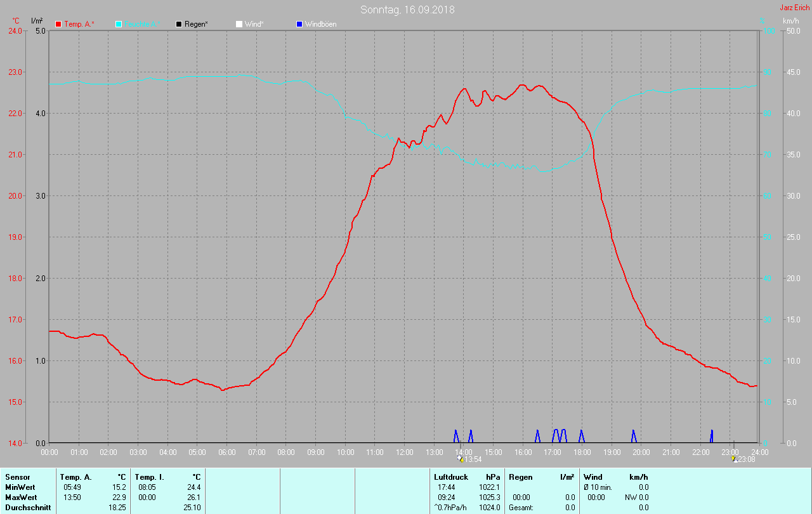Select the Luftdruck column header

[451, 477]
